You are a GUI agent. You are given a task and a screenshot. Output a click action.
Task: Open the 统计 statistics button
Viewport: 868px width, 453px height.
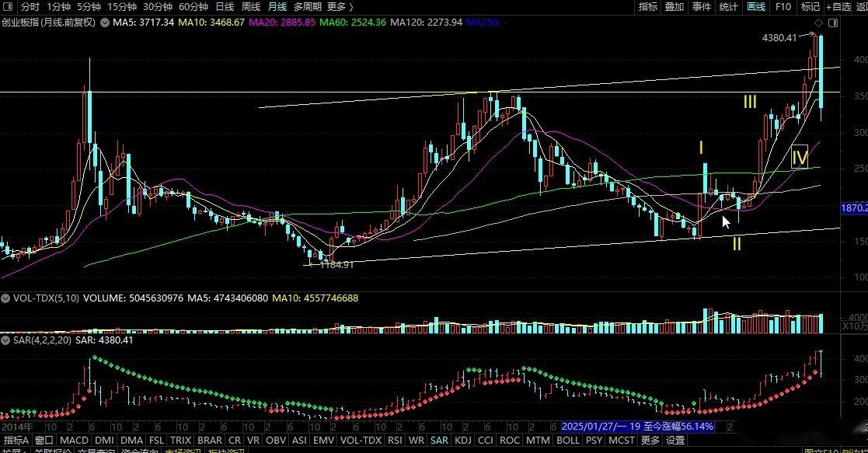pos(728,7)
